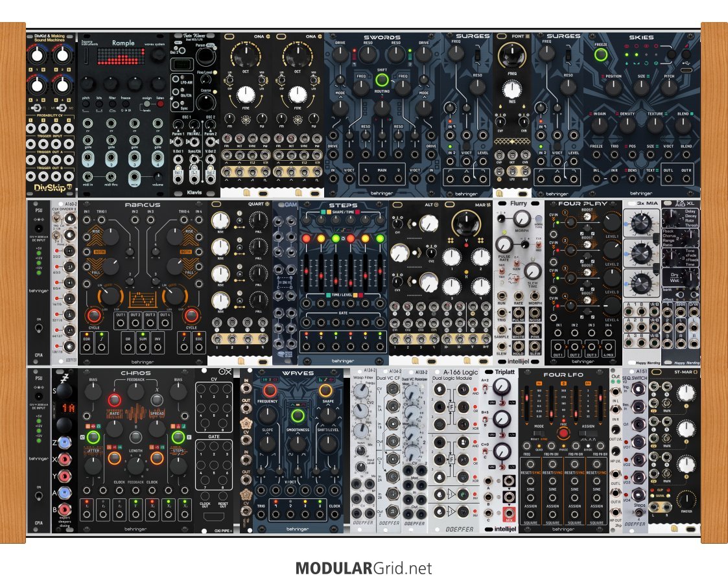Click the INV output jack on Abacus
The width and height of the screenshot is (728, 582).
pos(158,347)
